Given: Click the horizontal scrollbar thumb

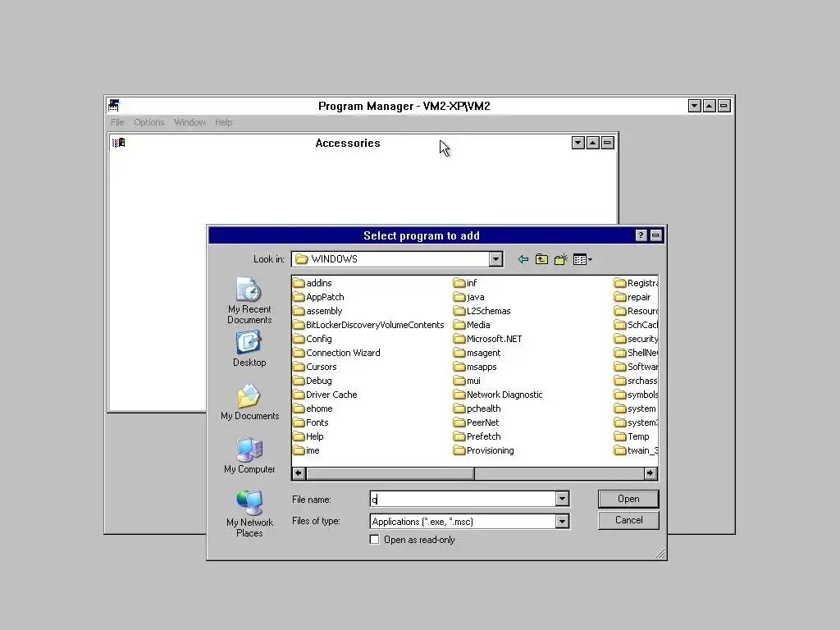Looking at the screenshot, I should (390, 473).
